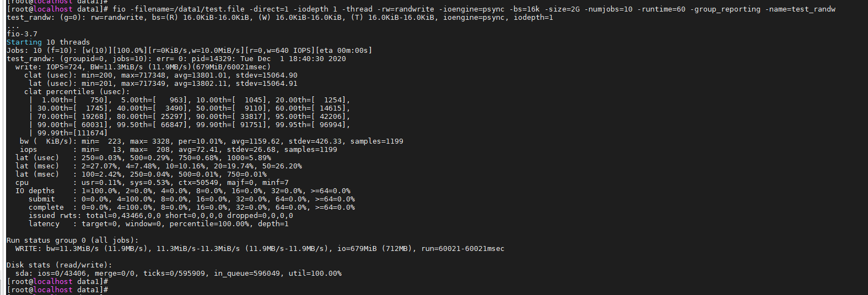Click the cpu usr/sys usage line
This screenshot has height=295, width=868.
(x=152, y=183)
